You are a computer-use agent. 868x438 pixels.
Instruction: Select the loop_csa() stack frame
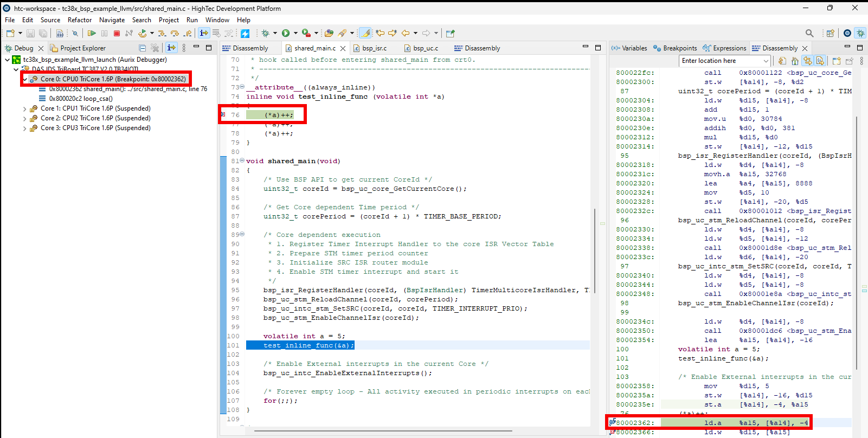tap(81, 99)
